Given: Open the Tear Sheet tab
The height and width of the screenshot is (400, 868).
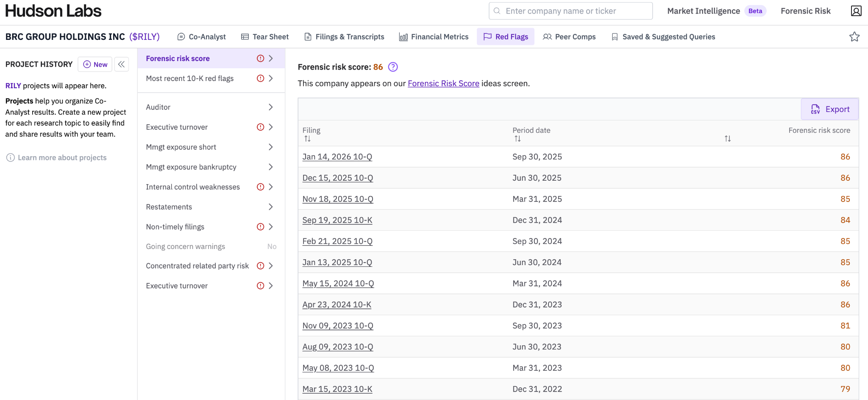Looking at the screenshot, I should 265,37.
